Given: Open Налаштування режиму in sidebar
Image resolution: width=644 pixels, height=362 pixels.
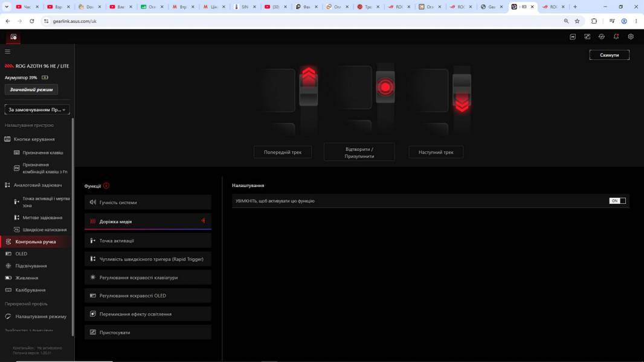Looking at the screenshot, I should pos(40,317).
